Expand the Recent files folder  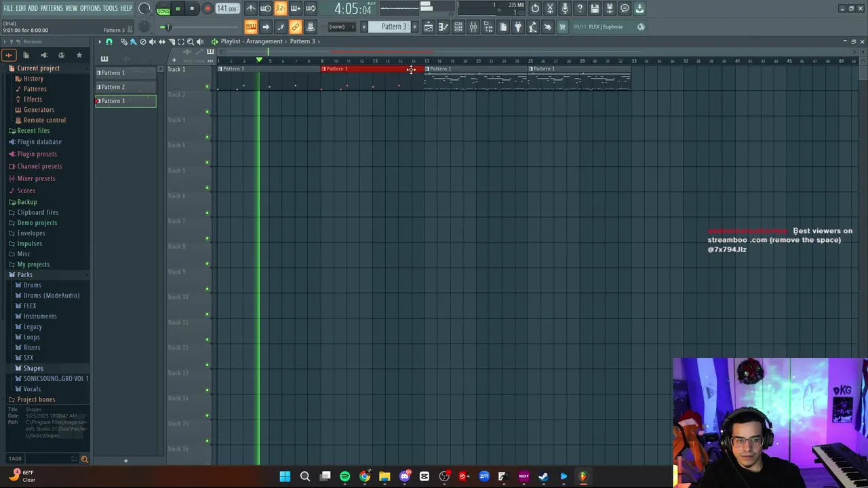tap(33, 131)
